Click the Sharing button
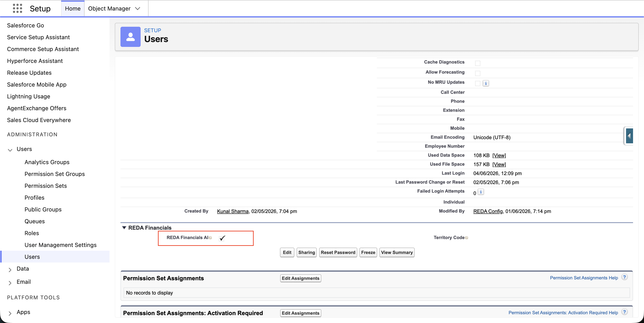 [306, 252]
